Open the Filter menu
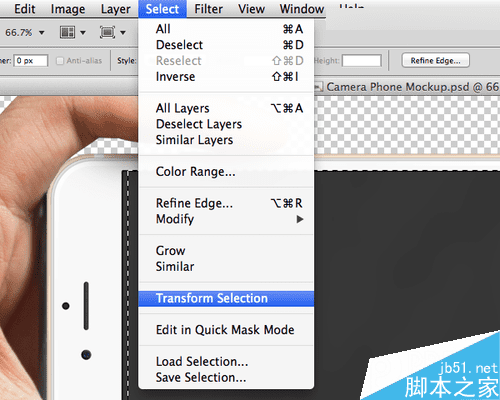This screenshot has height=400, width=500. click(208, 9)
